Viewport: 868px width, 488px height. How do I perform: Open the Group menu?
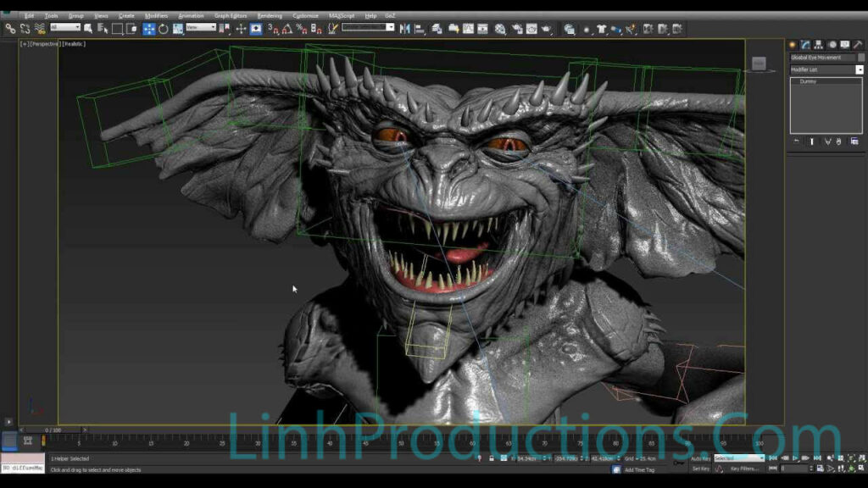(x=75, y=15)
